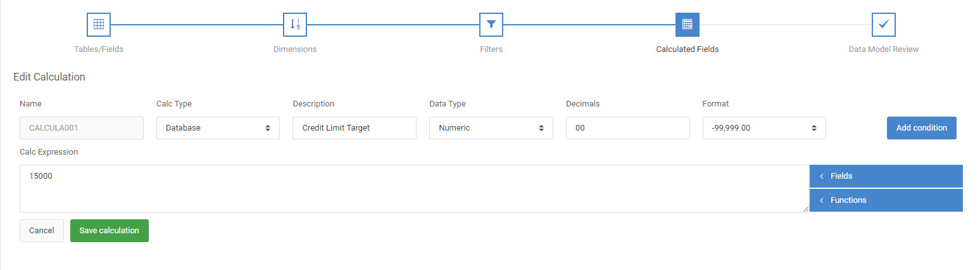980x270 pixels.
Task: Click the Add condition button
Action: click(x=922, y=128)
